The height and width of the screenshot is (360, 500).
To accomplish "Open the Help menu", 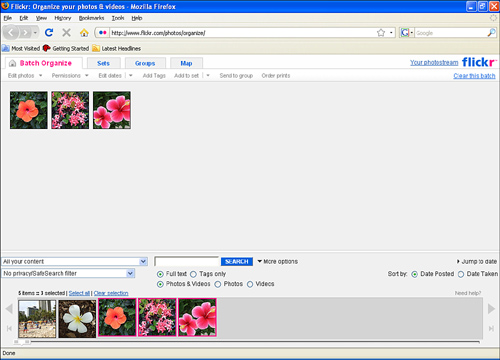I will pyautogui.click(x=137, y=18).
